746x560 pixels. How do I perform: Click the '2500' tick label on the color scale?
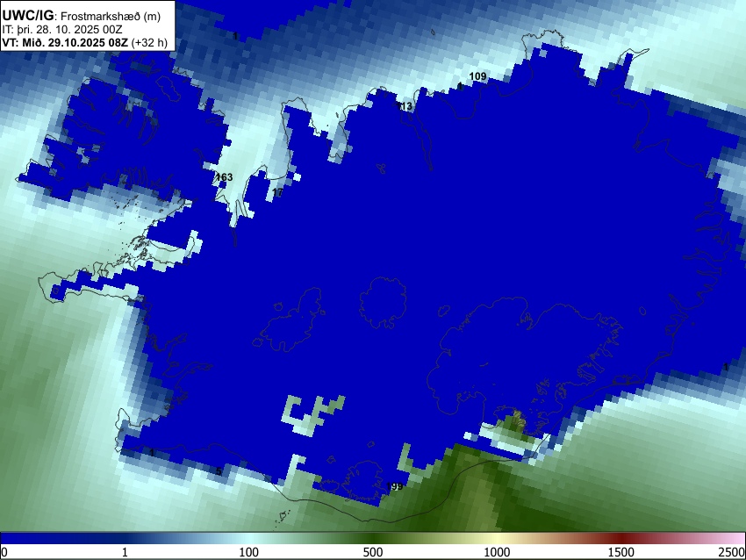(x=732, y=552)
